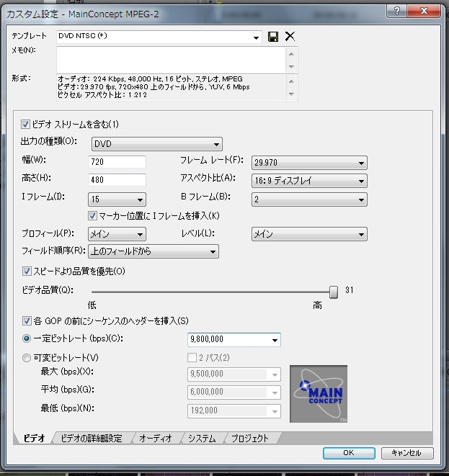Click the キャンセル button
The width and height of the screenshot is (449, 476).
tap(407, 453)
